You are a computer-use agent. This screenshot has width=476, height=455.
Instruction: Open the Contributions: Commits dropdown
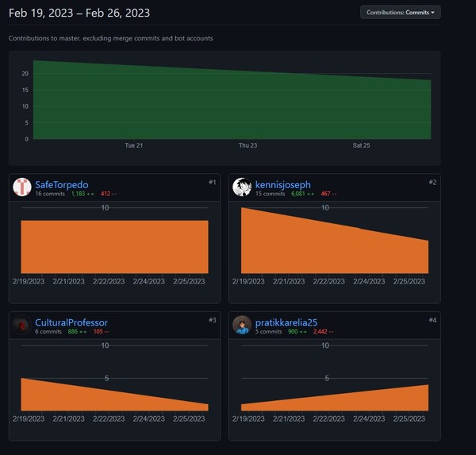(400, 13)
